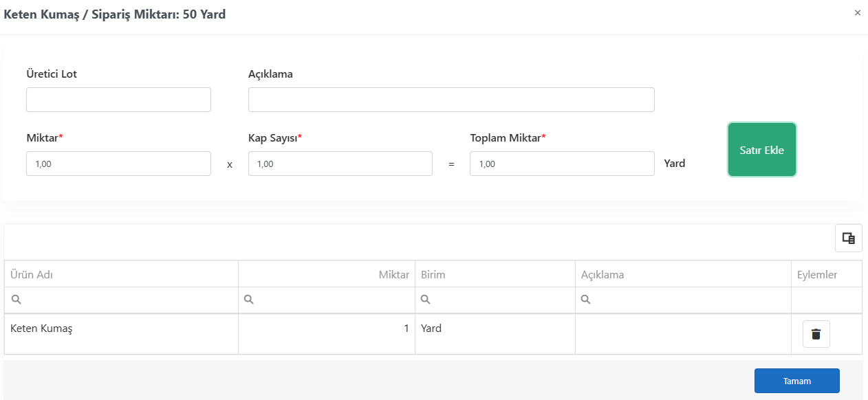Screen dimensions: 868x400
Task: Add a row with Satır Ekle
Action: 762,150
